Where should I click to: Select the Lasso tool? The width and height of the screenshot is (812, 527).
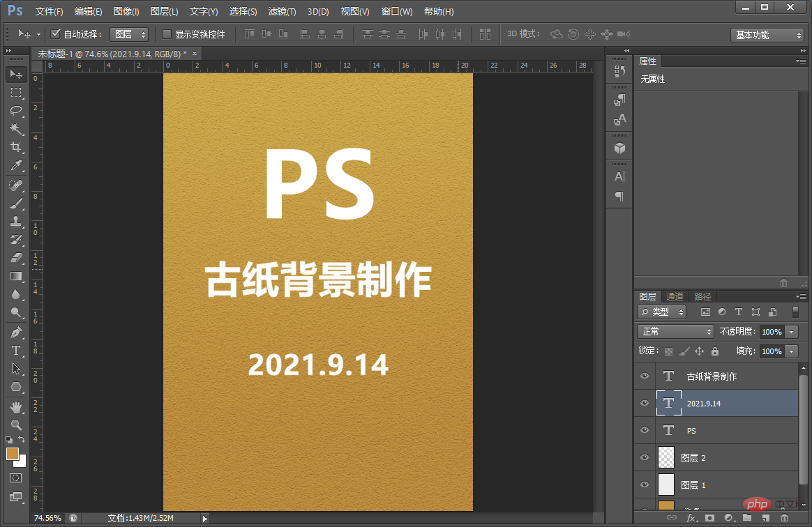(x=16, y=111)
